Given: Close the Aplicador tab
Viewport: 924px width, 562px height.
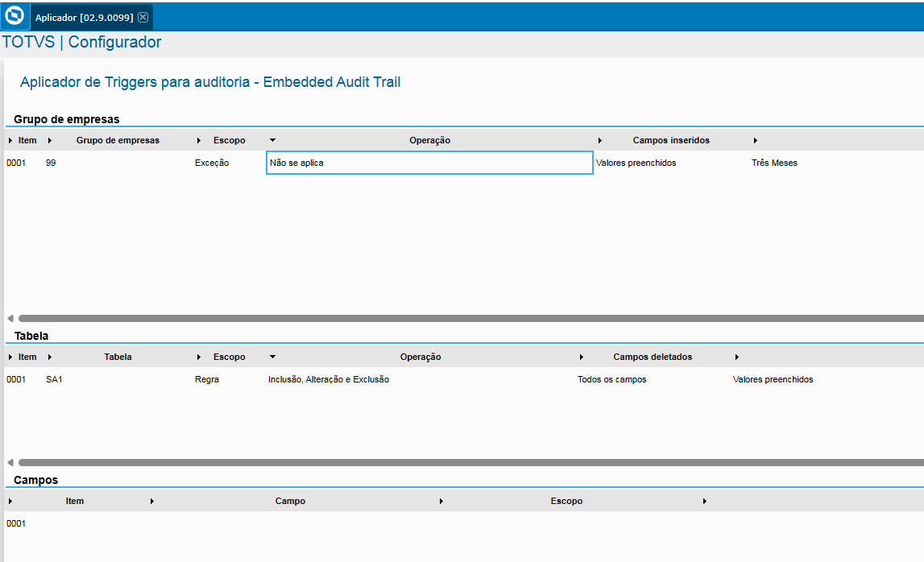Looking at the screenshot, I should click(143, 15).
